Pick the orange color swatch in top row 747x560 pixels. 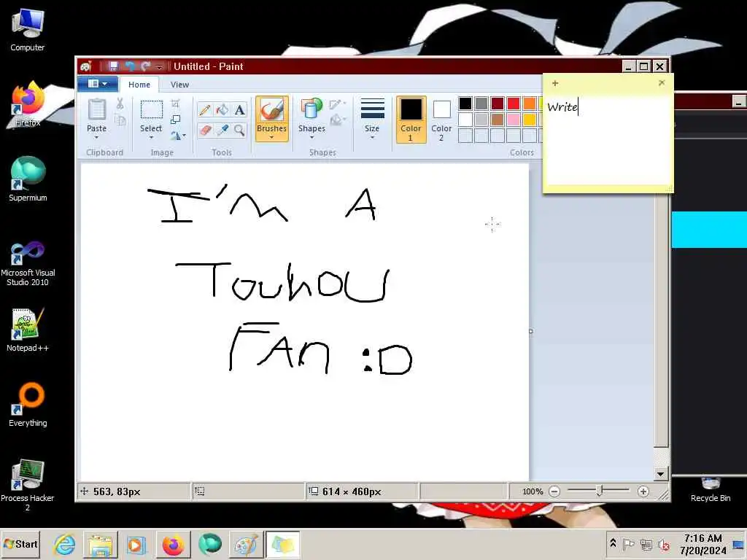tap(530, 103)
